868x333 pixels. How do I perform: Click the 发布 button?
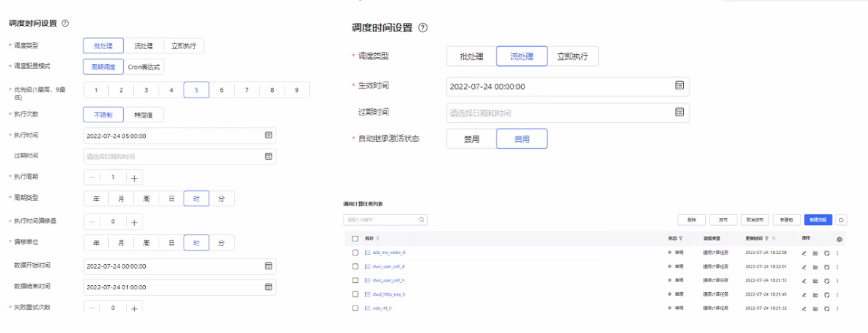[723, 220]
